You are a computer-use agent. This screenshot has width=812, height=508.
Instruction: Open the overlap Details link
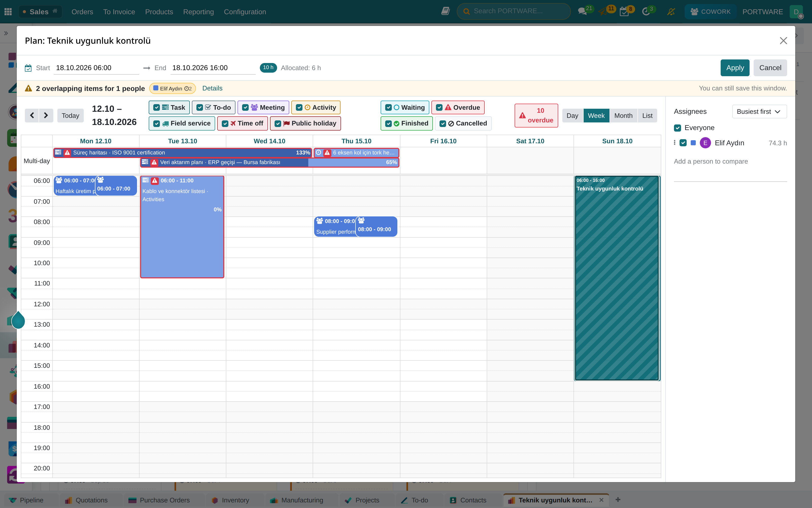212,88
